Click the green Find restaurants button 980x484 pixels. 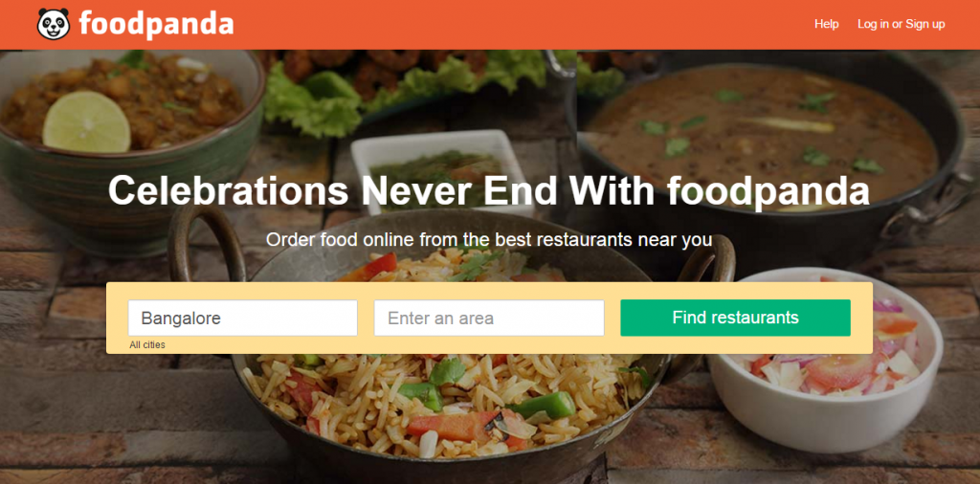tap(735, 318)
